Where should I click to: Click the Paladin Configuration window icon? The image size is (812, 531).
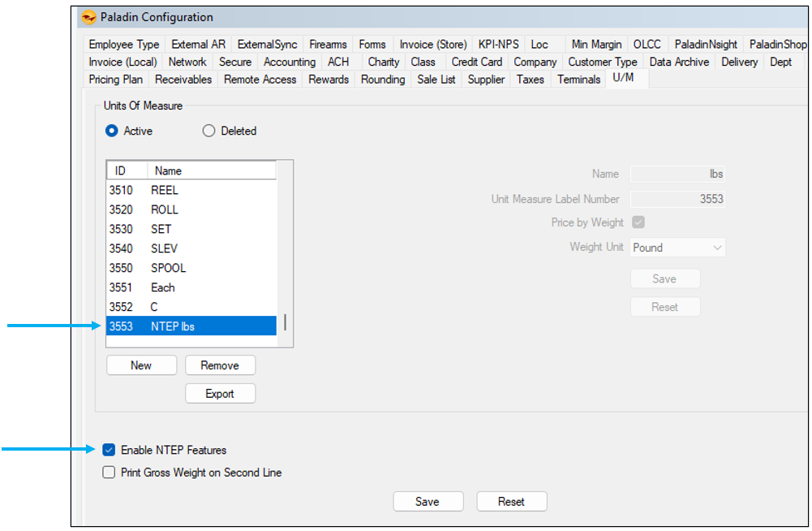pos(89,17)
